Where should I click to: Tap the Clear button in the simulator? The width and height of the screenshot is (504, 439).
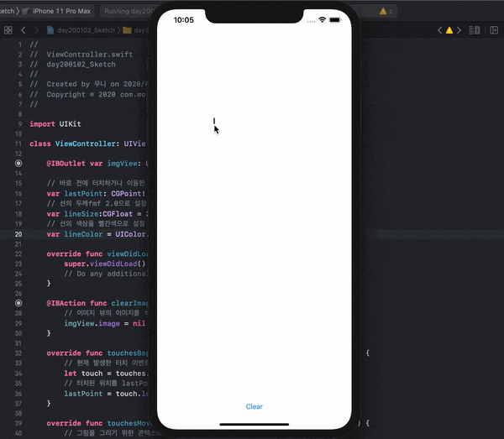pos(254,406)
